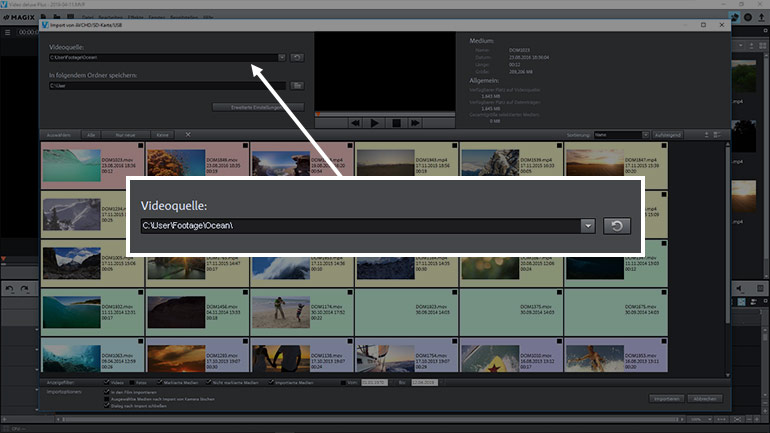The width and height of the screenshot is (770, 433).
Task: Tick the checkbox on clip DOM1847.mp4
Action: (664, 146)
